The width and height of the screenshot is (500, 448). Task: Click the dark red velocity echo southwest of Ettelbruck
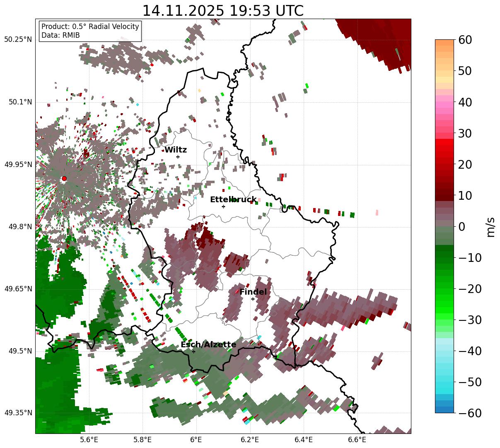206,237
